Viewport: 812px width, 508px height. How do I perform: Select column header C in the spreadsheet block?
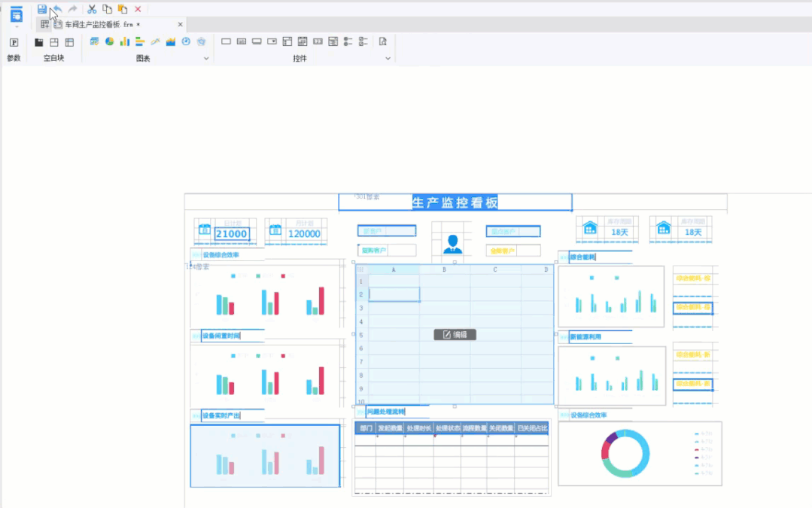pos(495,269)
